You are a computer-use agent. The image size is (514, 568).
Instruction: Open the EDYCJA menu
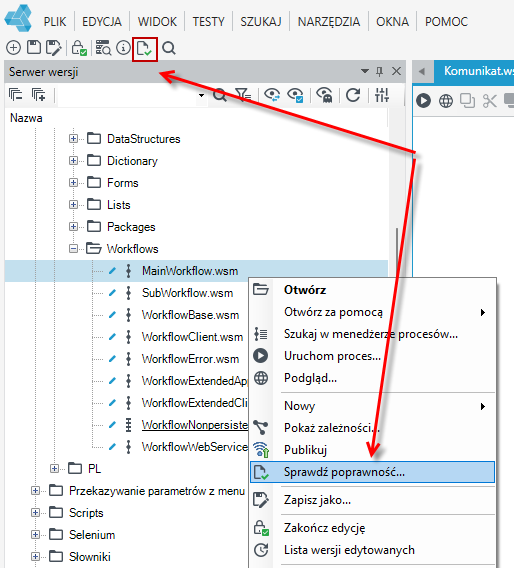click(102, 22)
